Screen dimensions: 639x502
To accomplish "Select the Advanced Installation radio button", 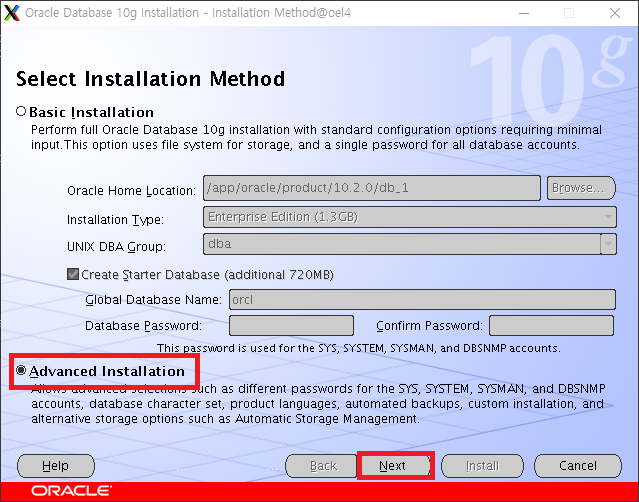I will click(21, 370).
